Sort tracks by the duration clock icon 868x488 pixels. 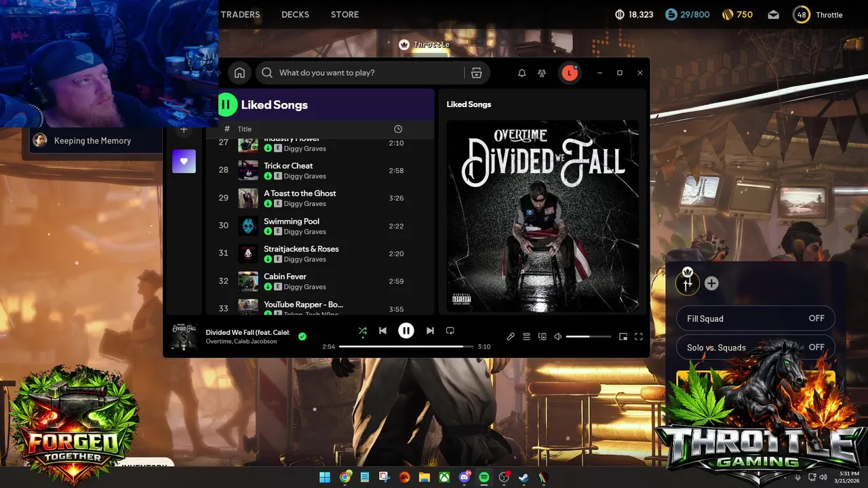click(x=398, y=129)
